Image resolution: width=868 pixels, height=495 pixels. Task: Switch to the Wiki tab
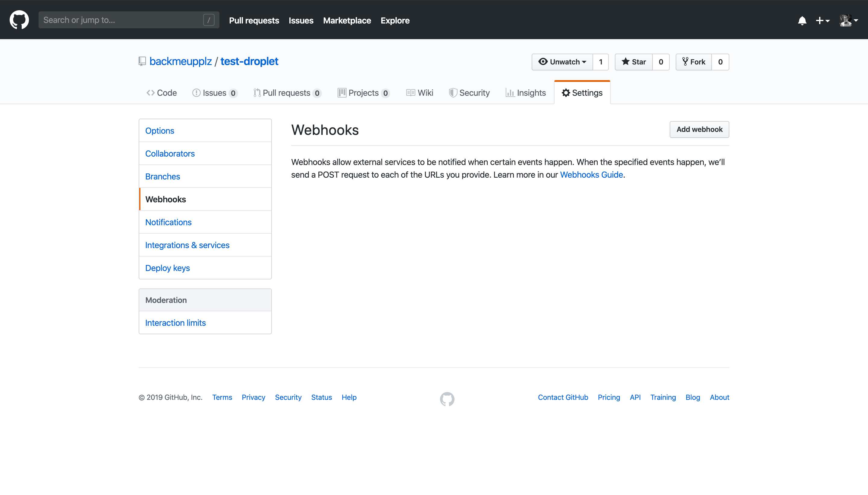tap(420, 93)
